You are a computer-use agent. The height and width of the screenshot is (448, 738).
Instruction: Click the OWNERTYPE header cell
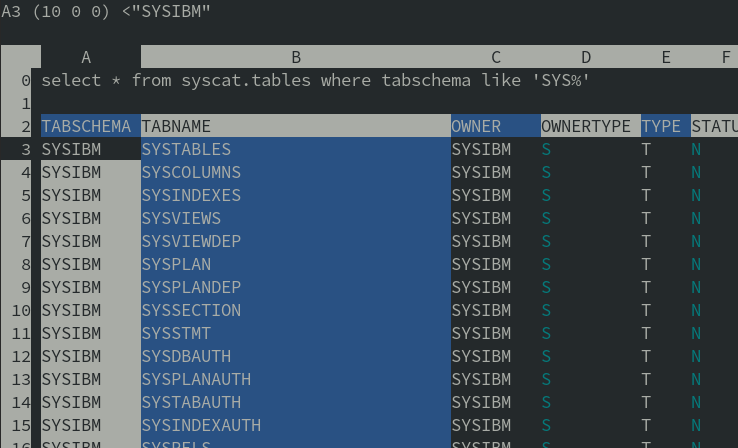[x=586, y=126]
